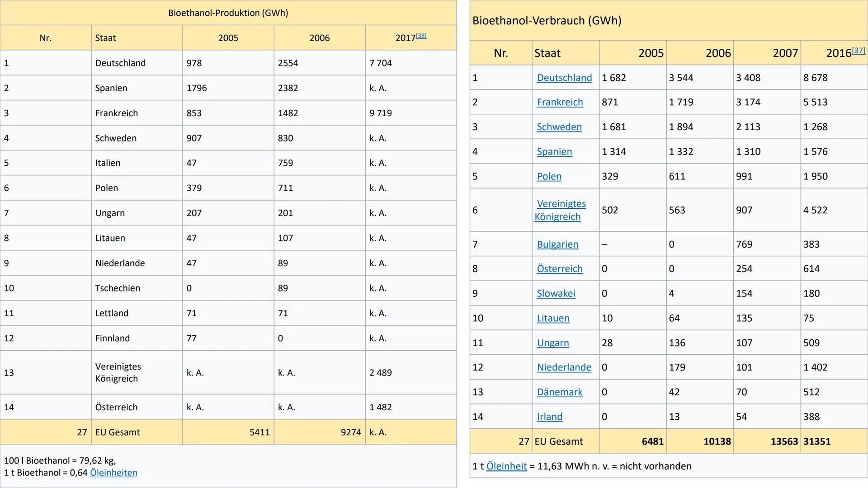This screenshot has width=868, height=488.
Task: Select the Bioethanol-Produktion (GWh) table title
Action: click(228, 13)
